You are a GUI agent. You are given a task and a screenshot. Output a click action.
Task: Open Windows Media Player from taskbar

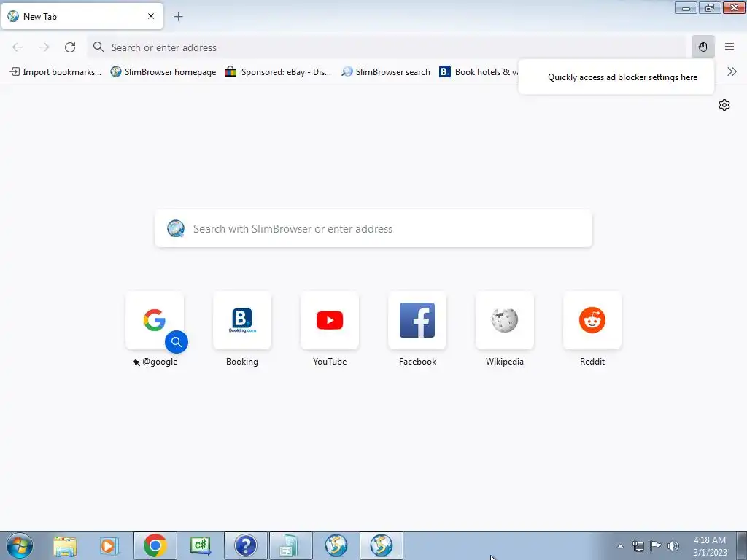point(109,545)
